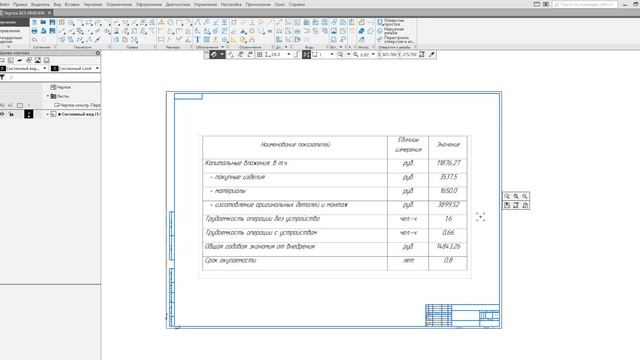Click the tree panel search field beside filter
640x360 pixels.
coord(53,77)
